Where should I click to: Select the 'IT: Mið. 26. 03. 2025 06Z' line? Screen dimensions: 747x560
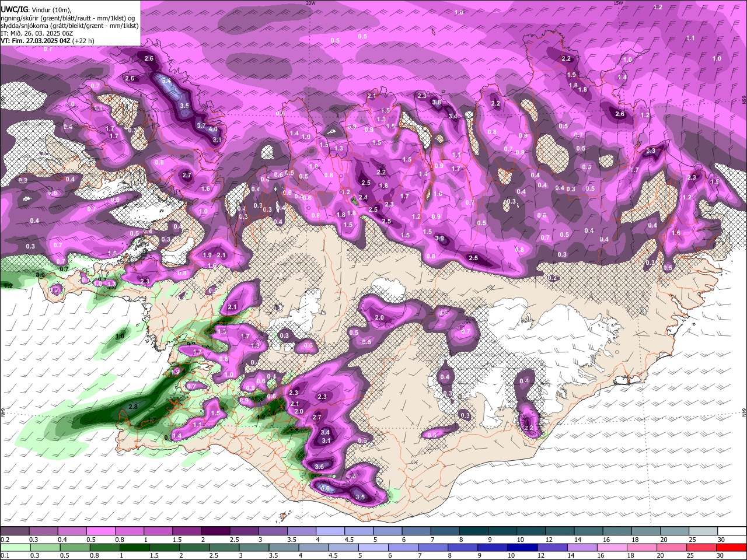[36, 33]
